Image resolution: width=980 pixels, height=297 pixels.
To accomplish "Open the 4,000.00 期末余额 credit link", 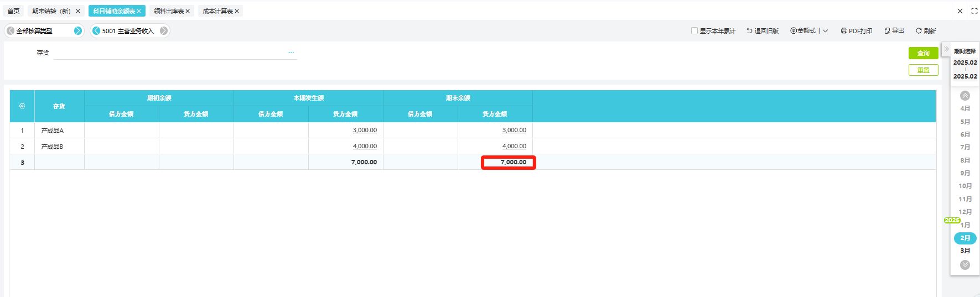I will point(514,146).
